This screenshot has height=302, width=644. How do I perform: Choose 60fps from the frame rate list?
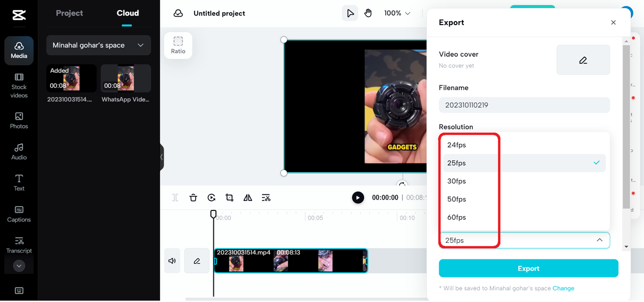[457, 217]
